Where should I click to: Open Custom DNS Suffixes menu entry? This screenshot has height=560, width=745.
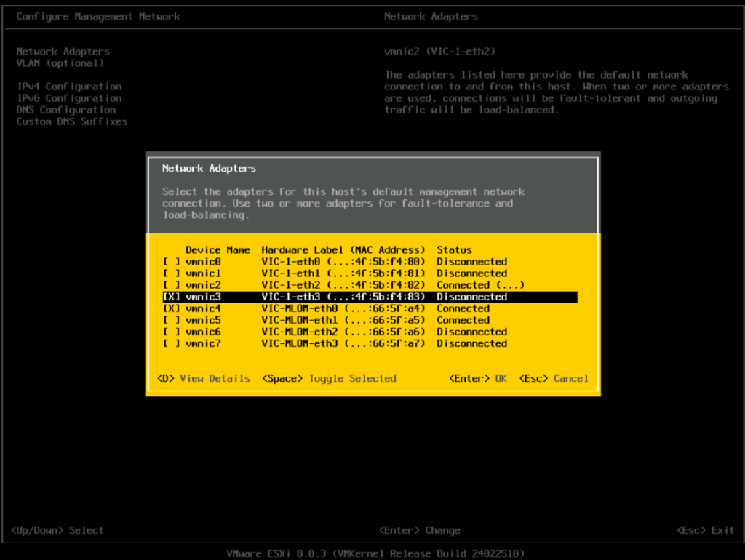tap(72, 121)
